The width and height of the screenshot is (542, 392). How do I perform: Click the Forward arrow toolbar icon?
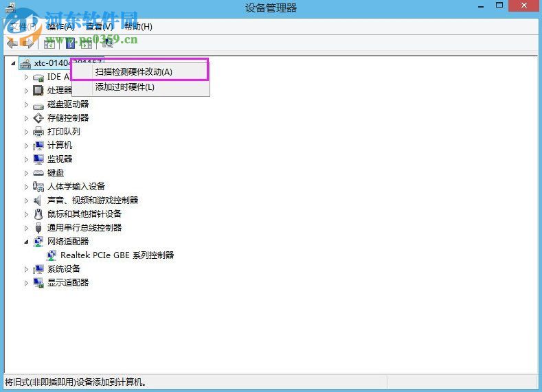pyautogui.click(x=27, y=43)
